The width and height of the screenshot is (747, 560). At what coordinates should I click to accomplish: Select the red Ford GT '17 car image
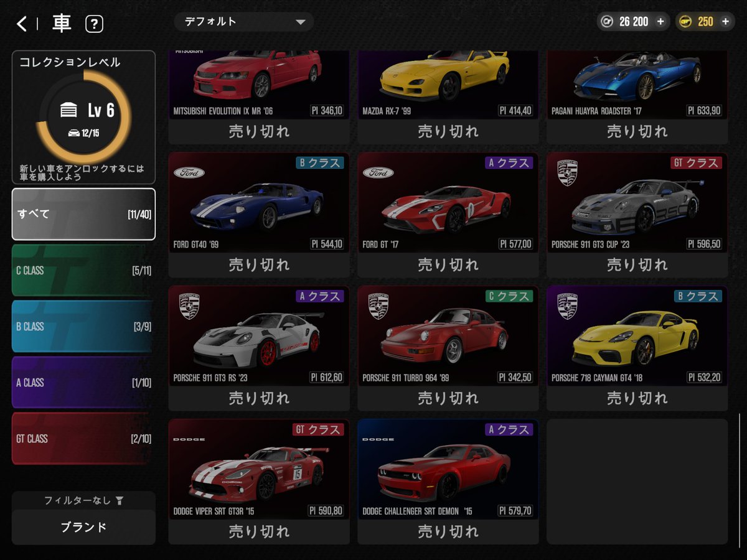446,209
